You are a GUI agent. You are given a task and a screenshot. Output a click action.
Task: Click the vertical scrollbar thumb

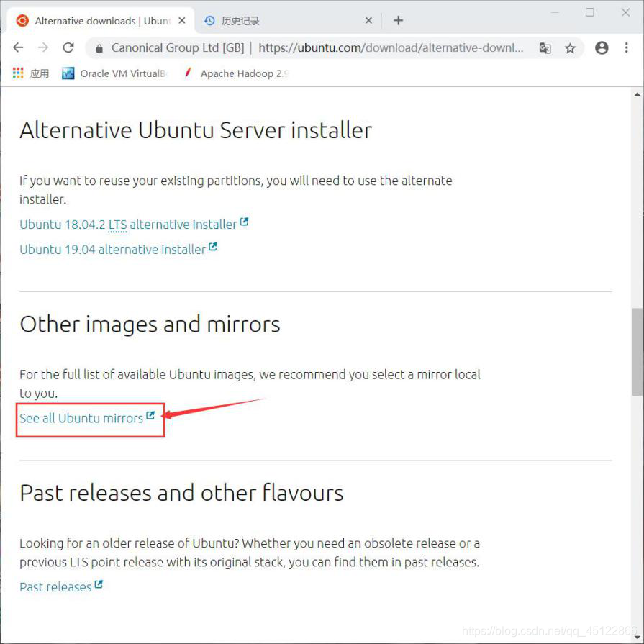point(638,352)
